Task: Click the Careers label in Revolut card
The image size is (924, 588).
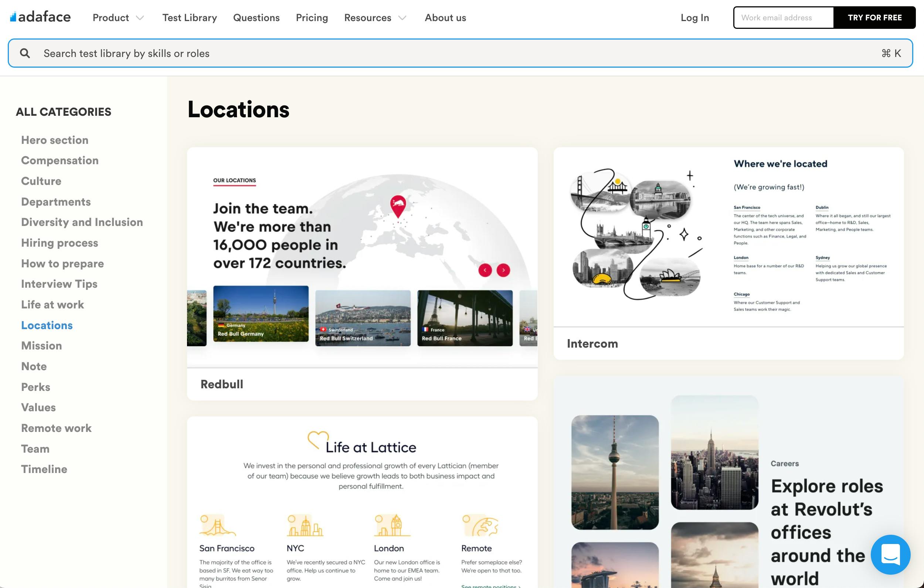Action: pos(785,464)
